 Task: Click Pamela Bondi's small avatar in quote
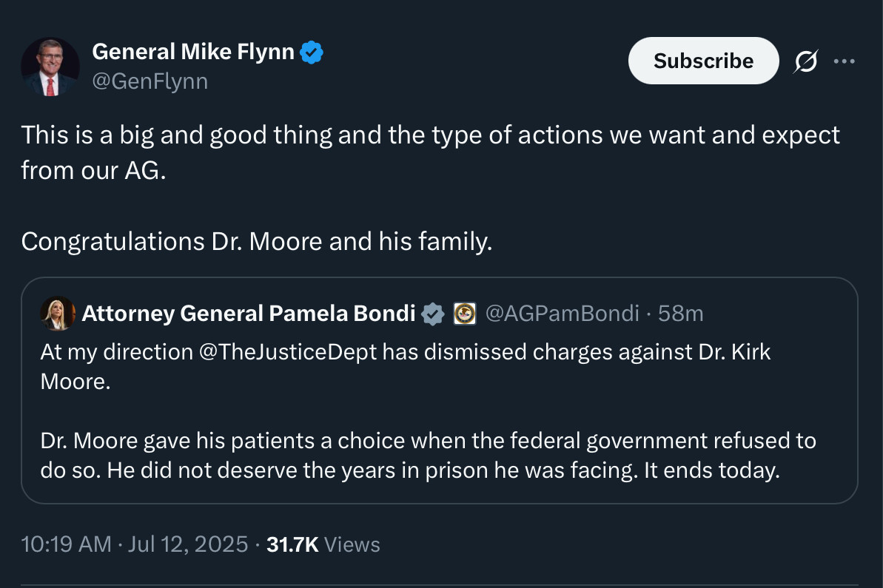coord(58,314)
